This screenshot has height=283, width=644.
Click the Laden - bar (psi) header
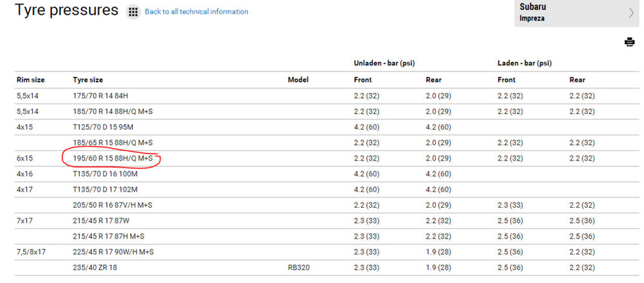point(524,63)
